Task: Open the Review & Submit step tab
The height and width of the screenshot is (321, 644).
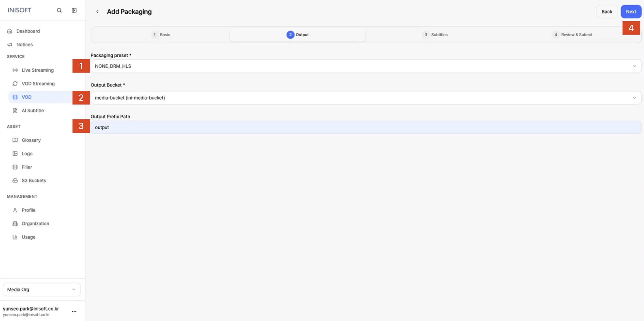Action: (572, 35)
